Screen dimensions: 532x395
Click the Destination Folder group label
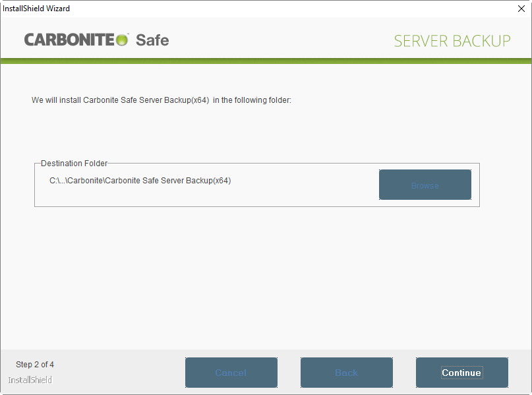coord(74,164)
